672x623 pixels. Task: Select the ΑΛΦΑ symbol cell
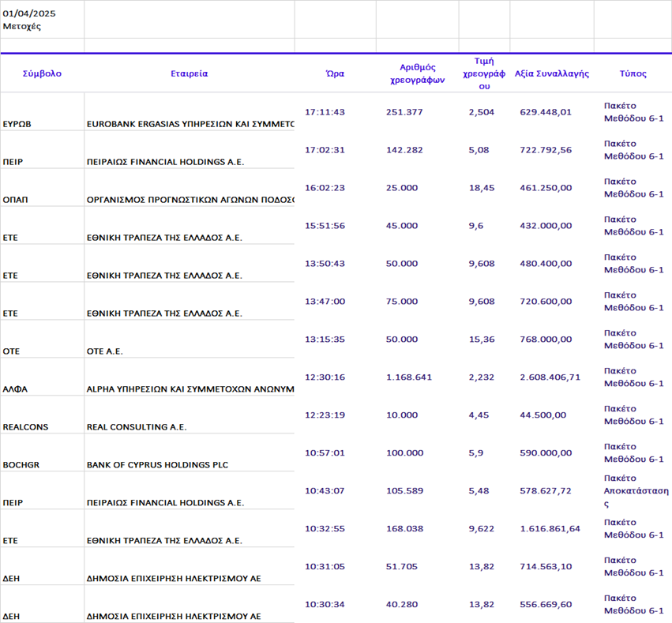coord(15,389)
